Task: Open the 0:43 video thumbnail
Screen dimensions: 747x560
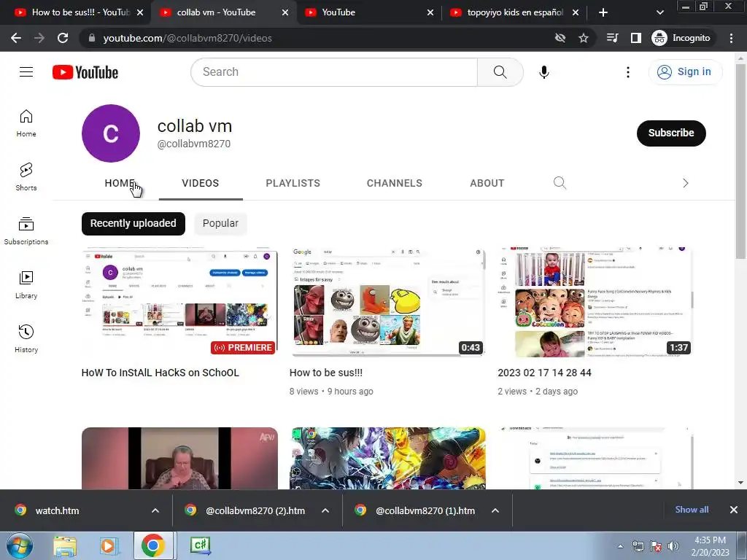Action: click(387, 301)
